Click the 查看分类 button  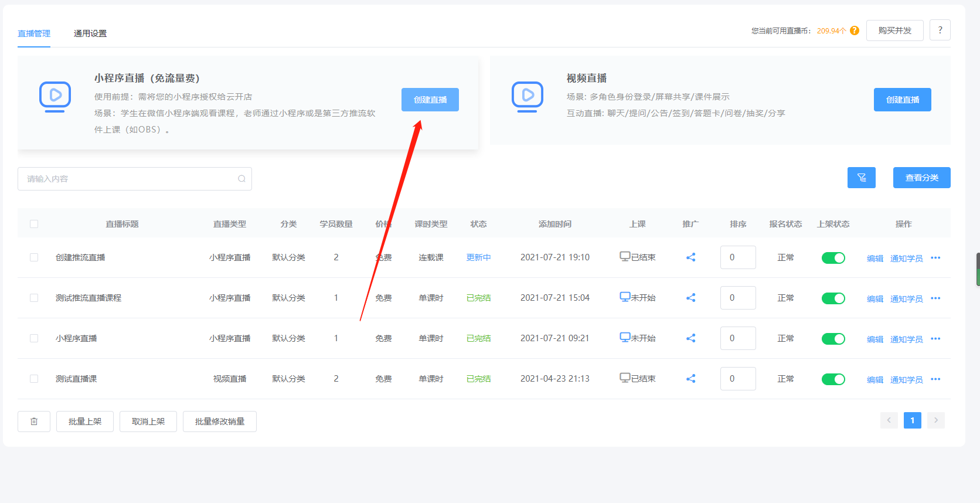click(x=922, y=178)
